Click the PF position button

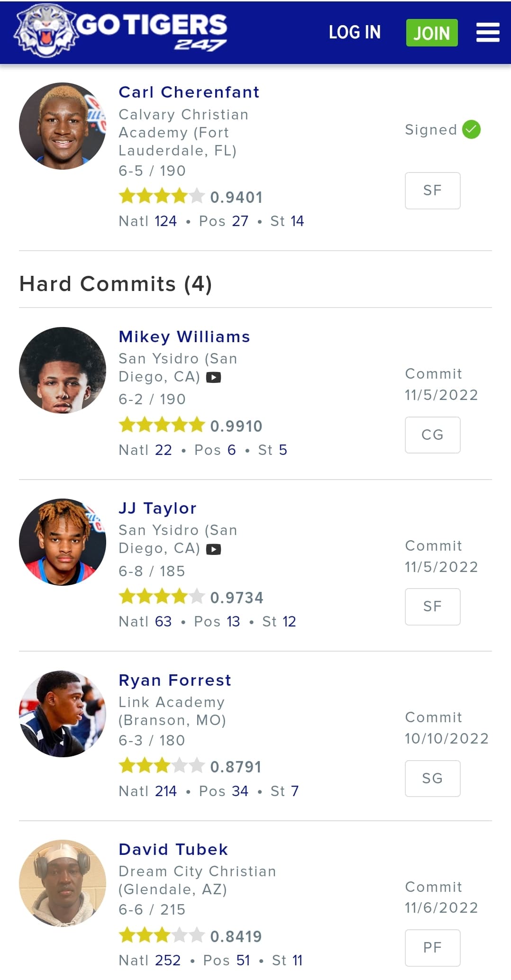click(x=432, y=947)
